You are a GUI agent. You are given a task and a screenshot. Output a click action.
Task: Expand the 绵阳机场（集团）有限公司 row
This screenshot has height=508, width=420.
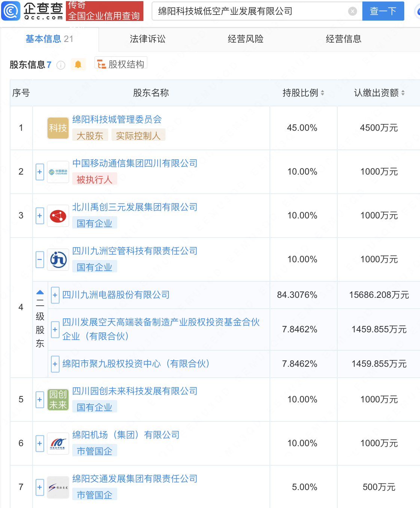point(40,444)
